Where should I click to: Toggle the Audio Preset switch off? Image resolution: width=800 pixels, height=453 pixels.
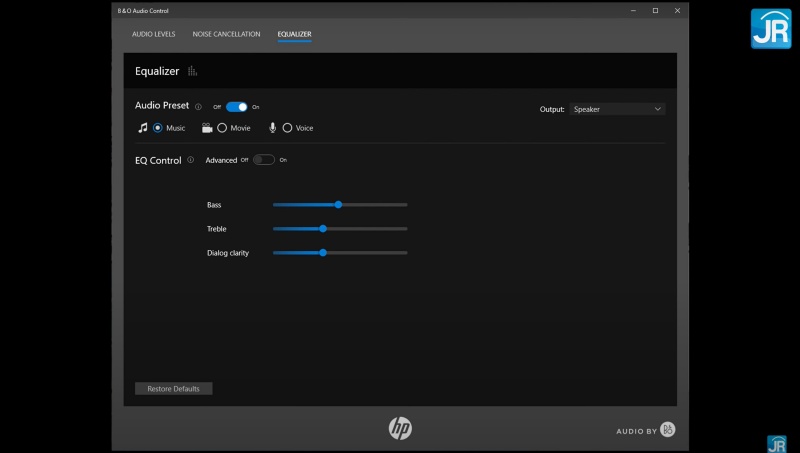point(236,107)
